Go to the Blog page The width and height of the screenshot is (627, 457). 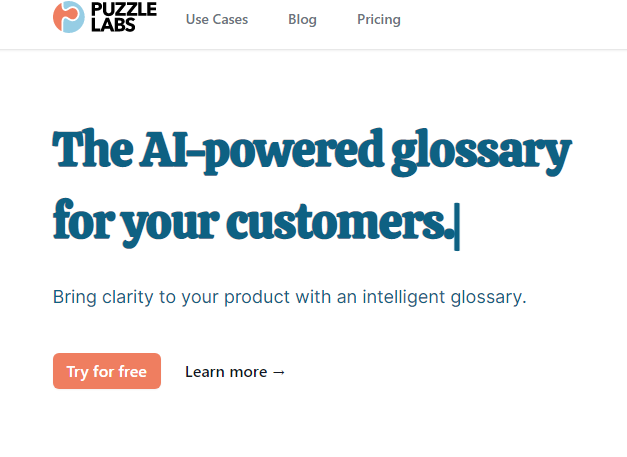click(x=302, y=19)
